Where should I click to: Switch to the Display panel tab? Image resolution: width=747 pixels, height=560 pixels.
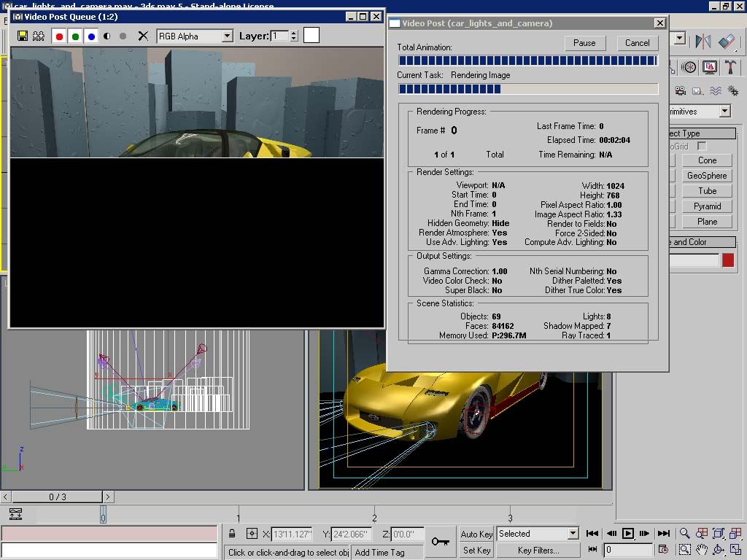click(710, 67)
